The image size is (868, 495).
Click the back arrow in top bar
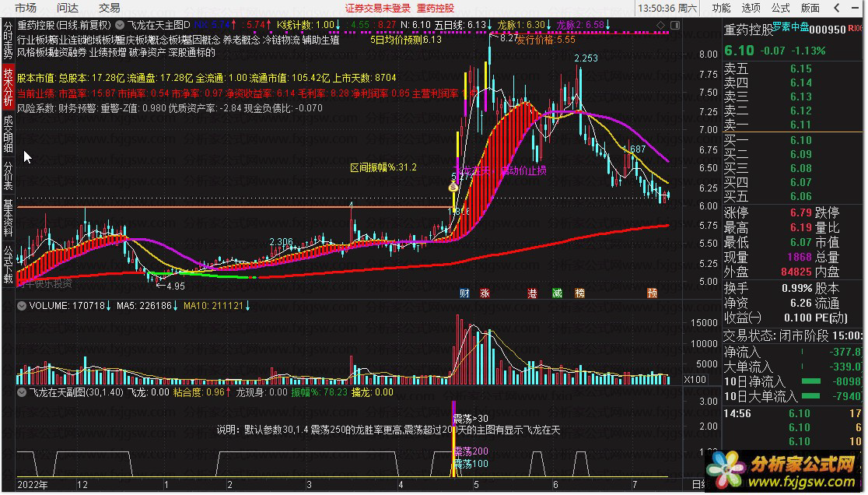click(836, 8)
